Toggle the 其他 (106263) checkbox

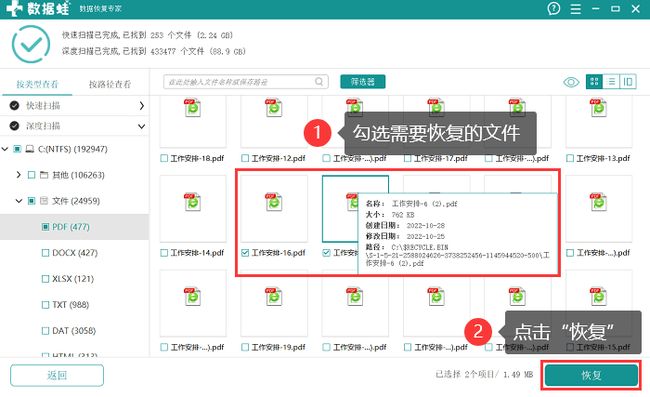(x=32, y=175)
